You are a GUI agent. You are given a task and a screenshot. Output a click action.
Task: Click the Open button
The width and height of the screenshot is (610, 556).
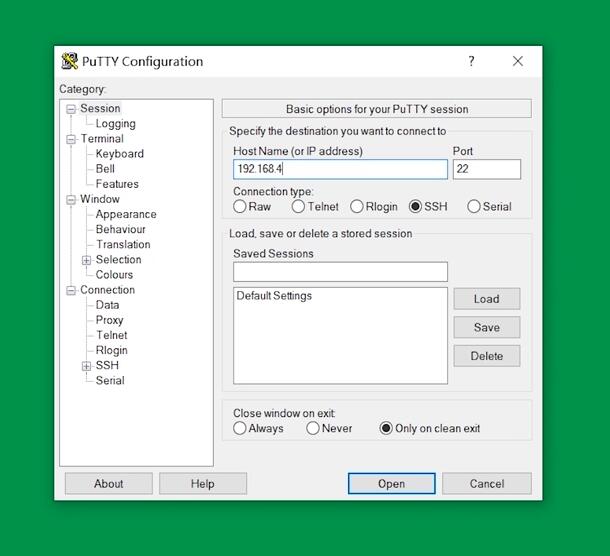[392, 484]
